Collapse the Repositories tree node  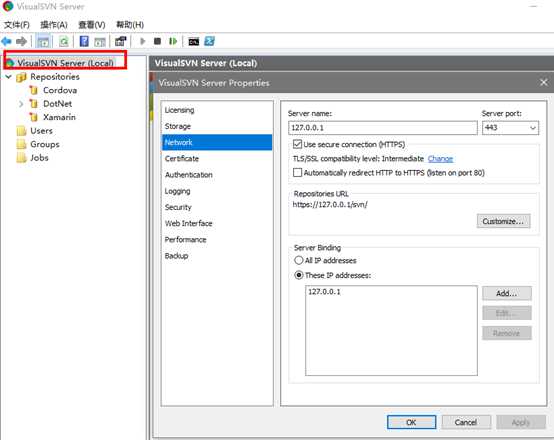click(x=8, y=77)
